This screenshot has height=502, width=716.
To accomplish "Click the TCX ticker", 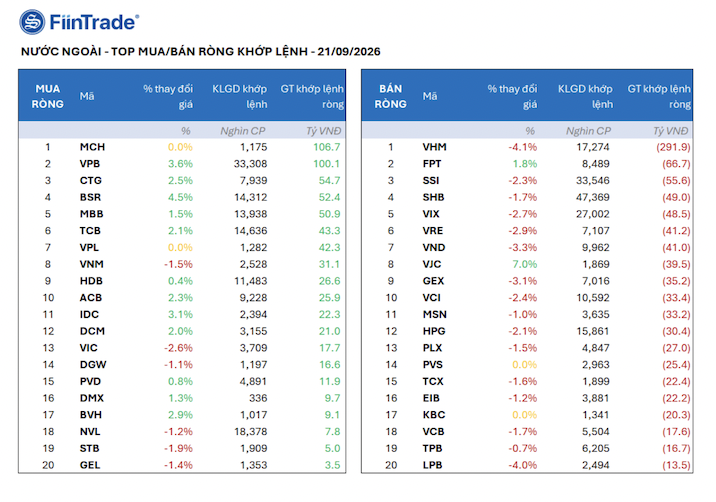I will click(433, 381).
